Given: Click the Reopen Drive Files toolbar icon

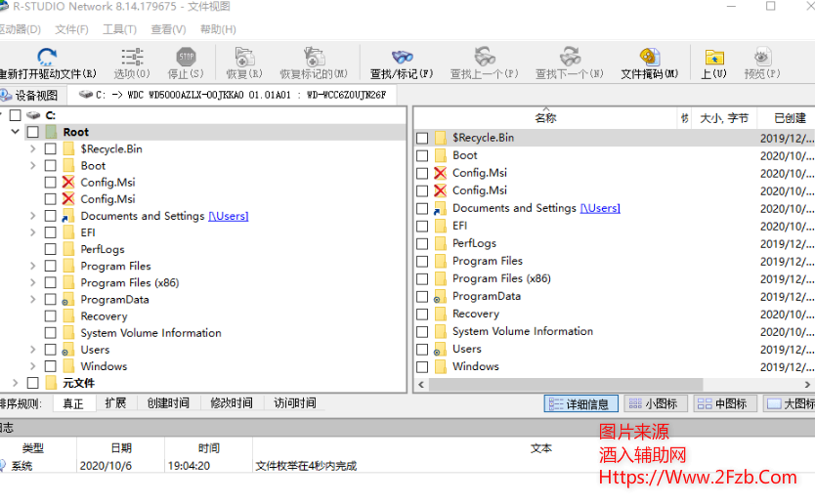Looking at the screenshot, I should pos(47,57).
